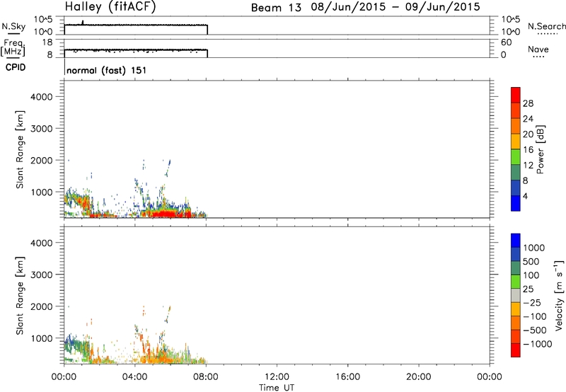Click the '12:00' time axis label
Viewport: 566px width, 392px height.
pos(277,377)
